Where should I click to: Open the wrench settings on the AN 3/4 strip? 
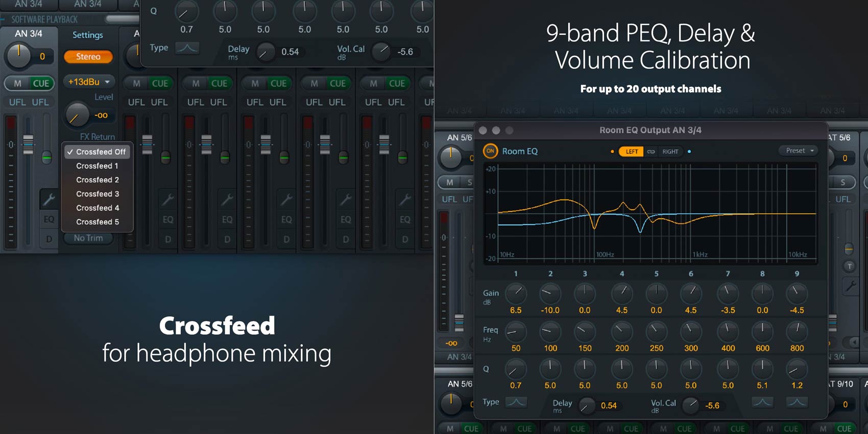[x=49, y=199]
